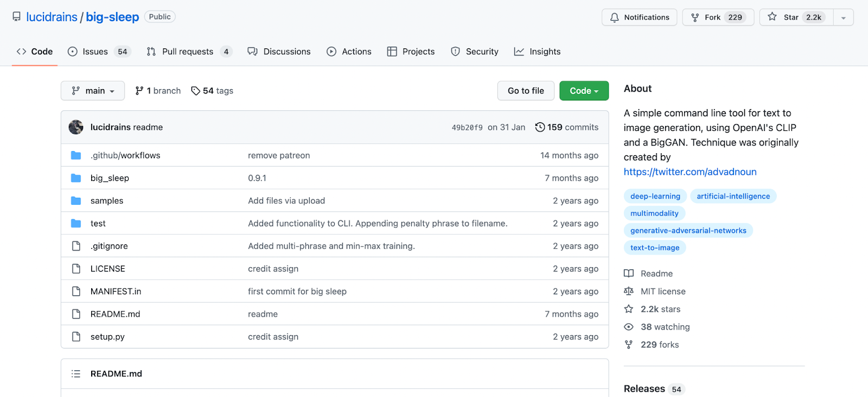The width and height of the screenshot is (868, 397).
Task: Click the 0.9.1 commit message
Action: [x=257, y=178]
